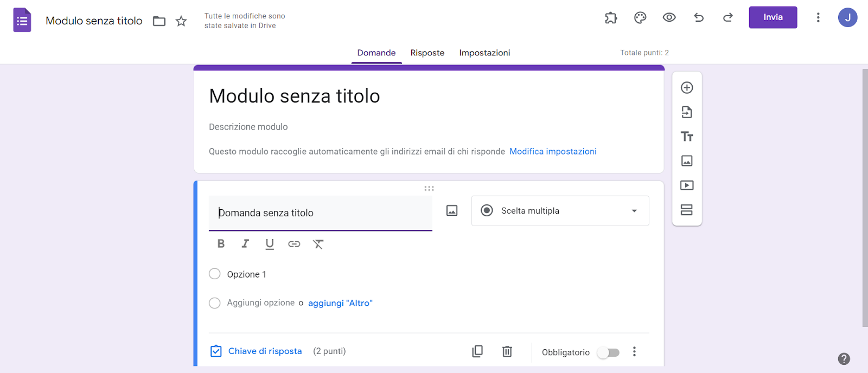This screenshot has width=868, height=373.
Task: Add a video from the sidebar
Action: (x=687, y=185)
